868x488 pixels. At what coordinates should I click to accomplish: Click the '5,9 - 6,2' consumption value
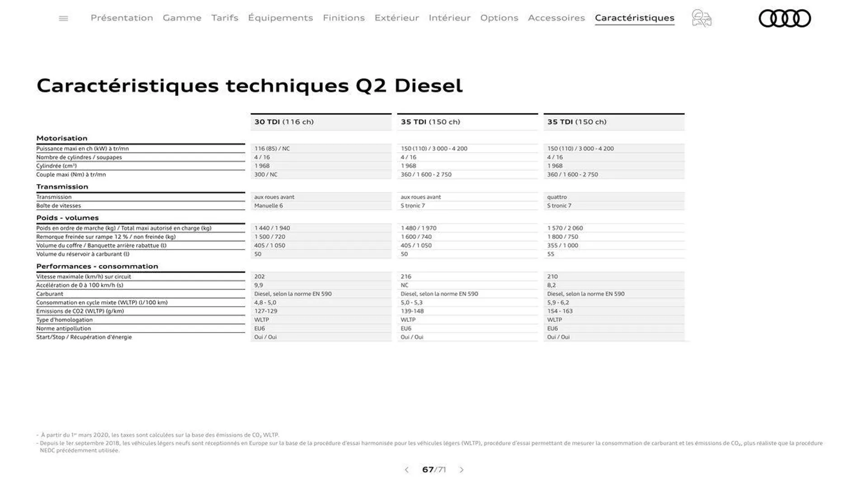click(x=558, y=303)
